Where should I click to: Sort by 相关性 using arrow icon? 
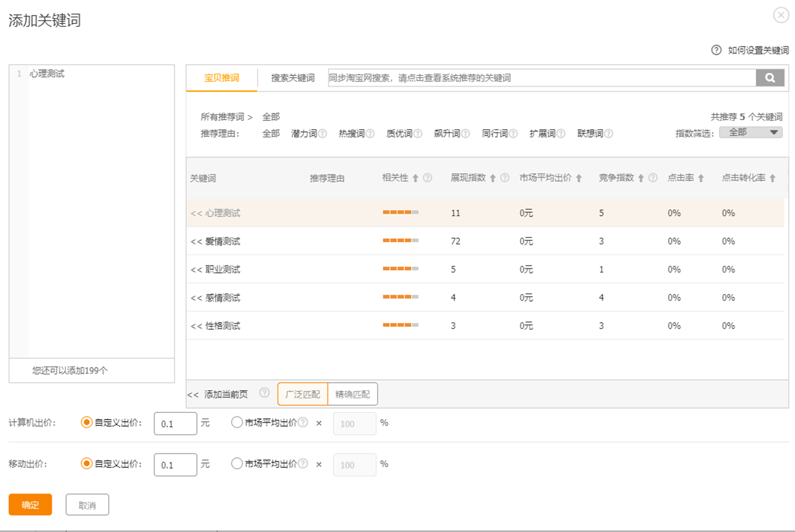[416, 178]
